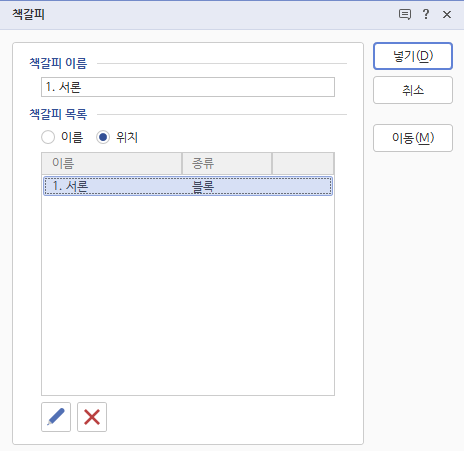The height and width of the screenshot is (451, 464).
Task: Click the 넣기(D) button
Action: (413, 56)
